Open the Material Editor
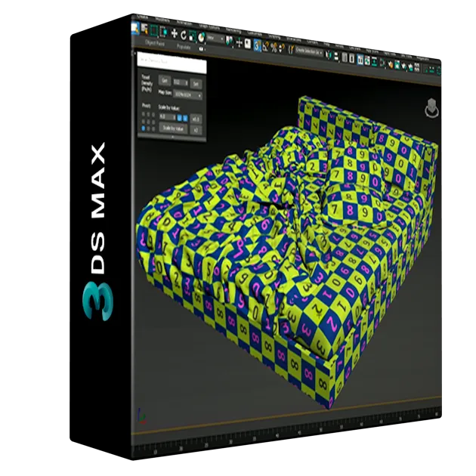 tap(383, 63)
